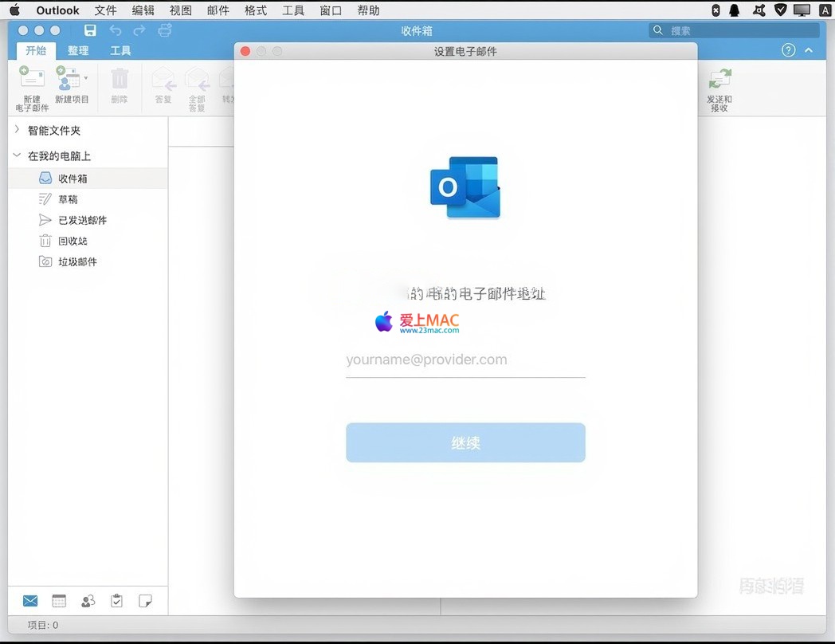Open the Tools (工具) ribbon tab
Image resolution: width=835 pixels, height=644 pixels.
[120, 50]
